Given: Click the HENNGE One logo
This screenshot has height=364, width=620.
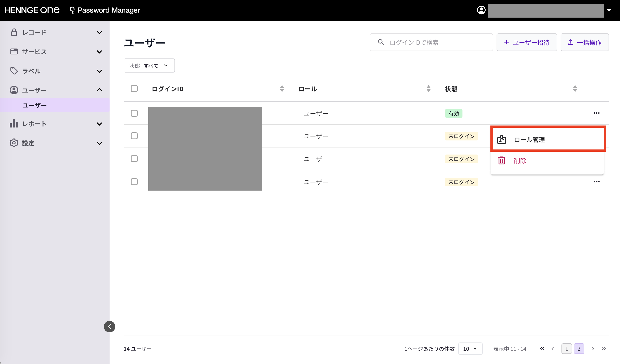Looking at the screenshot, I should pyautogui.click(x=32, y=10).
